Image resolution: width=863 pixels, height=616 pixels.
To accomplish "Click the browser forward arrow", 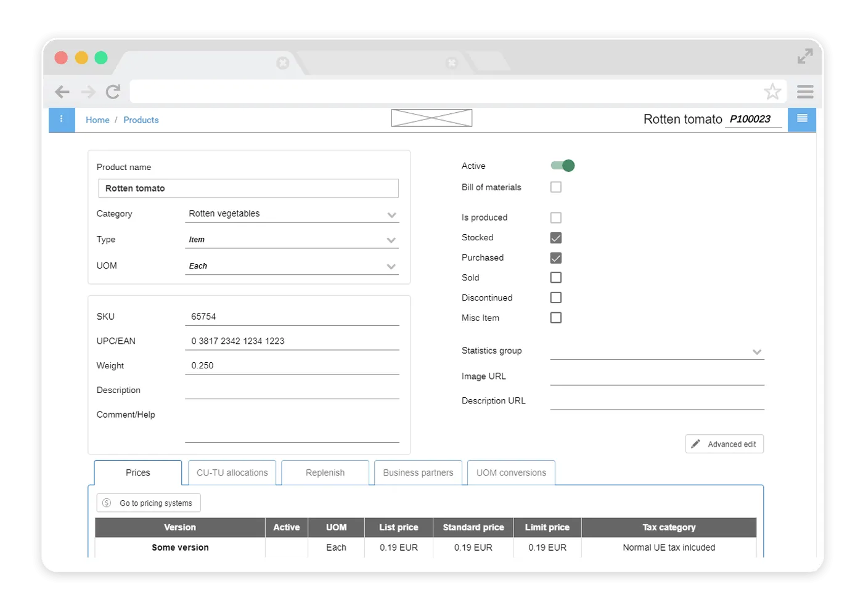I will [89, 92].
